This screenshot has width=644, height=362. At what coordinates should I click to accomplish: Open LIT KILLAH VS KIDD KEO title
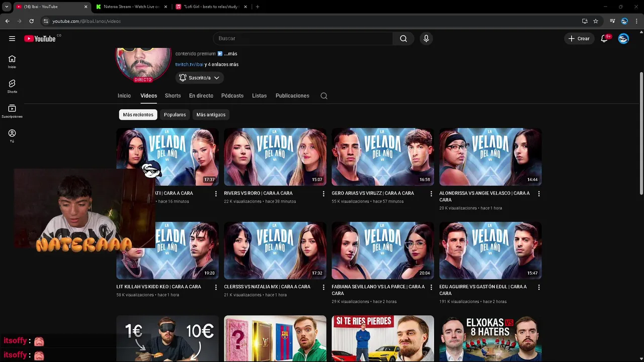tap(158, 287)
